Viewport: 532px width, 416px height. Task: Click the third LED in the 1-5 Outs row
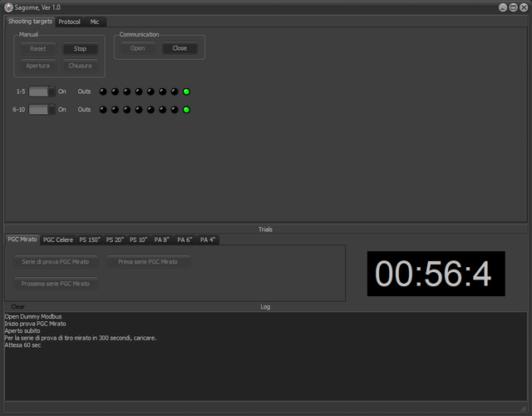point(127,92)
